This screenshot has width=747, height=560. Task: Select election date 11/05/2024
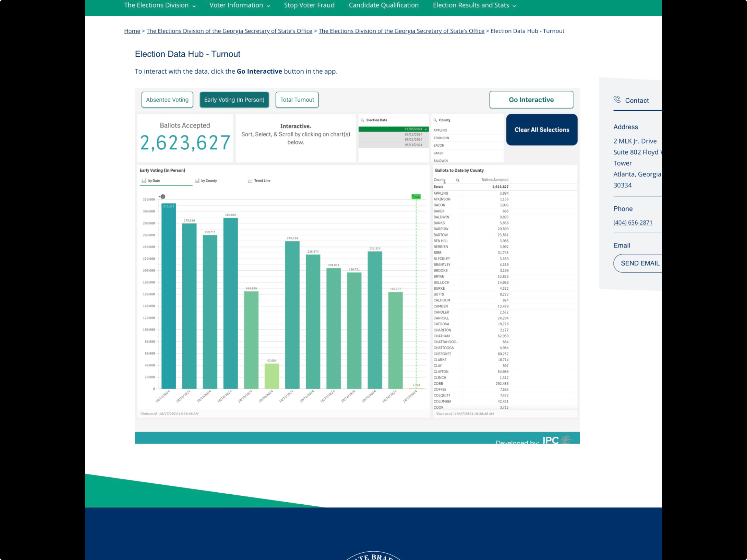[x=394, y=129]
